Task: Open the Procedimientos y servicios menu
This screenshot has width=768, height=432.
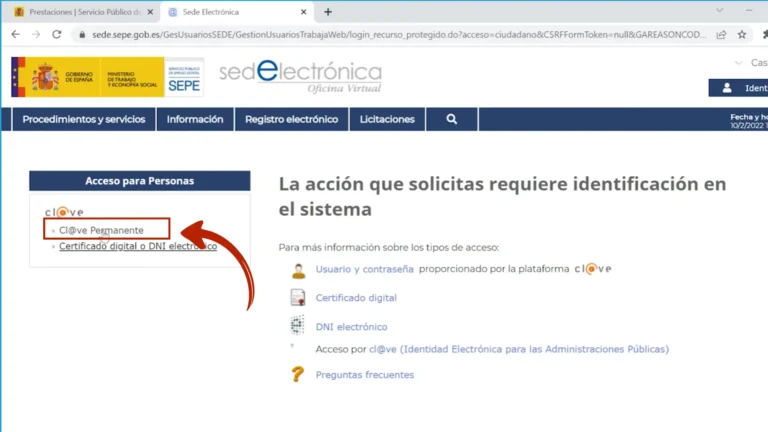Action: (84, 120)
